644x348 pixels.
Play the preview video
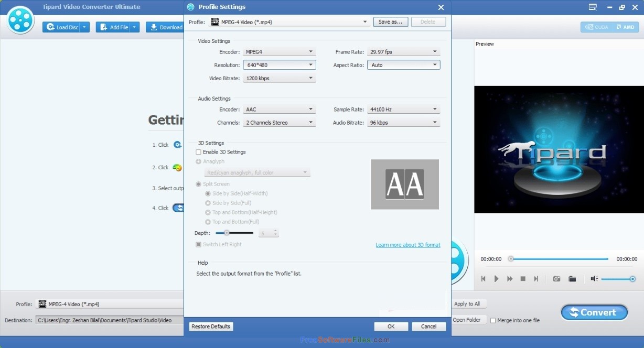click(496, 279)
